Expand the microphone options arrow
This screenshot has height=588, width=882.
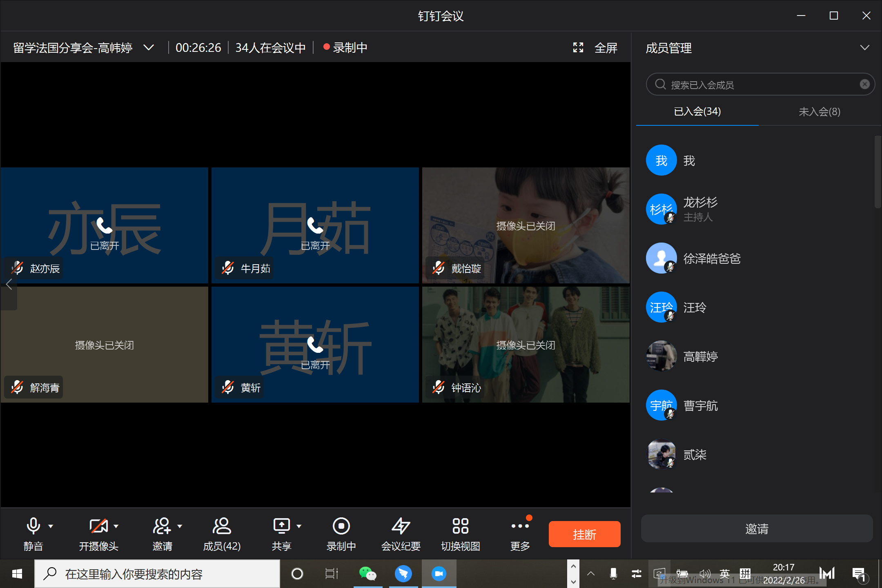(x=51, y=526)
